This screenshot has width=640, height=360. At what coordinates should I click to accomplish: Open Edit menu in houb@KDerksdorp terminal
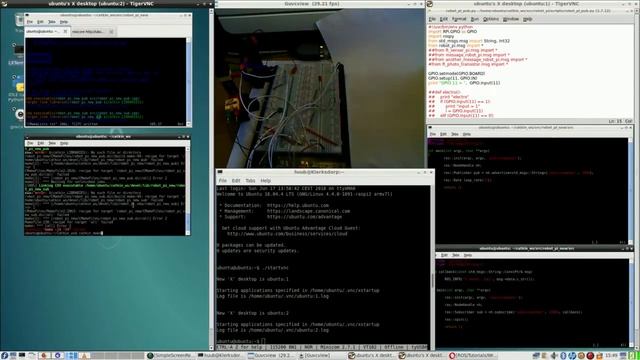(x=236, y=180)
